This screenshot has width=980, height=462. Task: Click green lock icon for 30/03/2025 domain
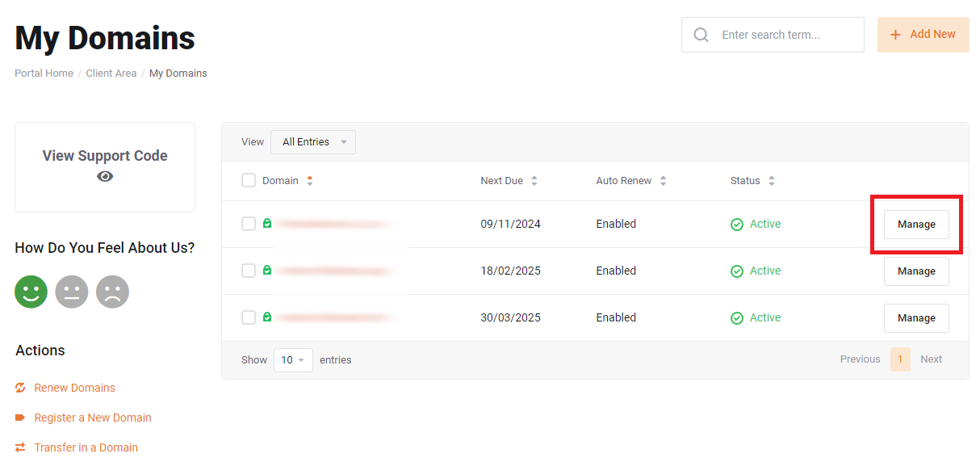[x=267, y=317]
